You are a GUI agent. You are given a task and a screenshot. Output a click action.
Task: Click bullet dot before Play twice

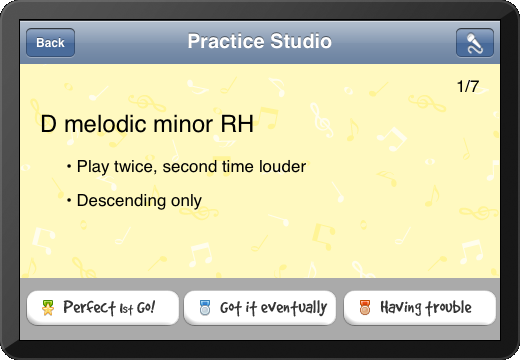coord(69,166)
